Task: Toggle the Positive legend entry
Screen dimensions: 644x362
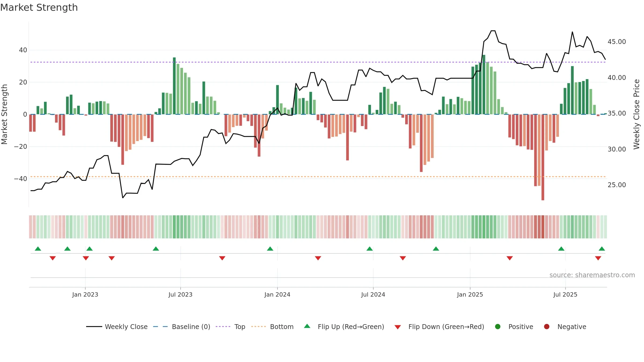Action: coord(514,327)
